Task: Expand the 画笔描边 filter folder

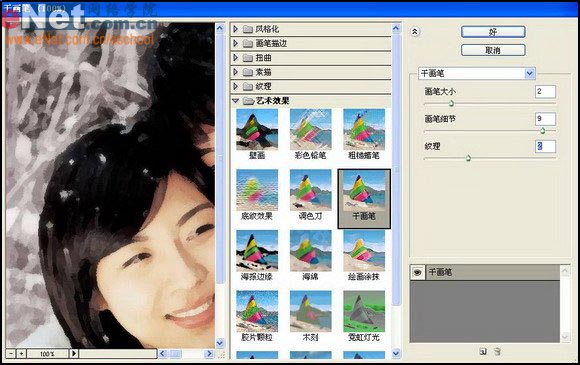Action: point(236,43)
